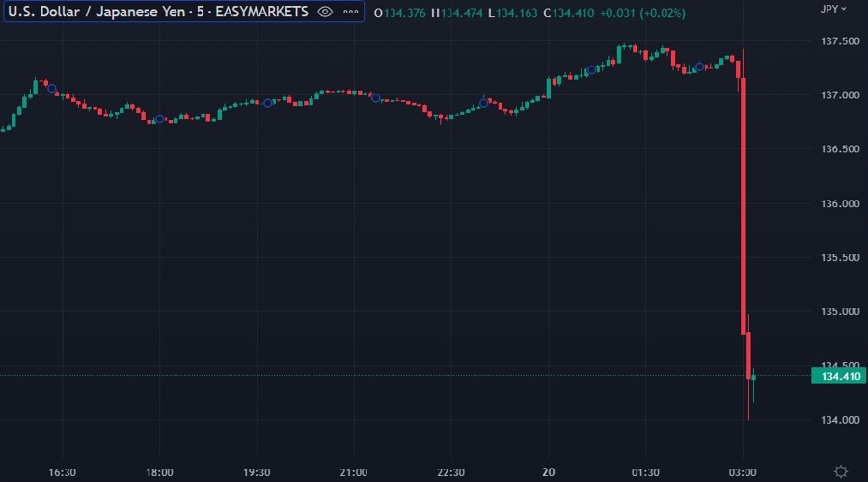
Task: Click the 19:30 time axis label
Action: (x=257, y=472)
